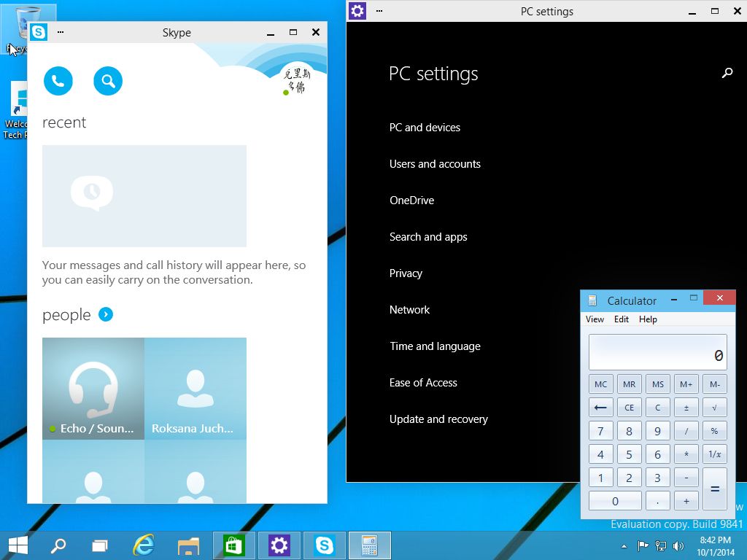Click the Calculator minus button
The height and width of the screenshot is (560, 747).
pyautogui.click(x=686, y=478)
